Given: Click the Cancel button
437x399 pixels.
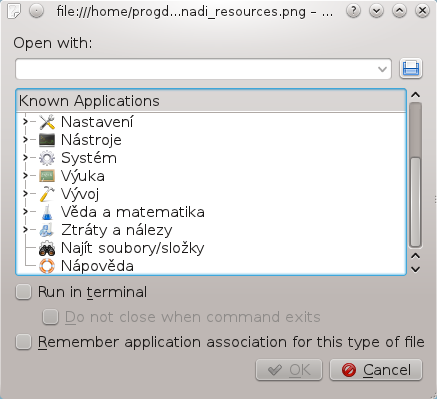Looking at the screenshot, I should pyautogui.click(x=376, y=370).
